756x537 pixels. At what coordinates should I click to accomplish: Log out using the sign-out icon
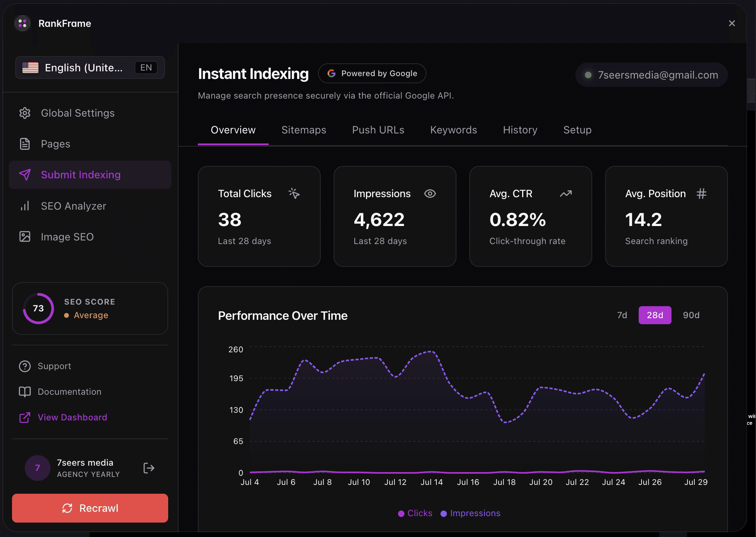149,468
